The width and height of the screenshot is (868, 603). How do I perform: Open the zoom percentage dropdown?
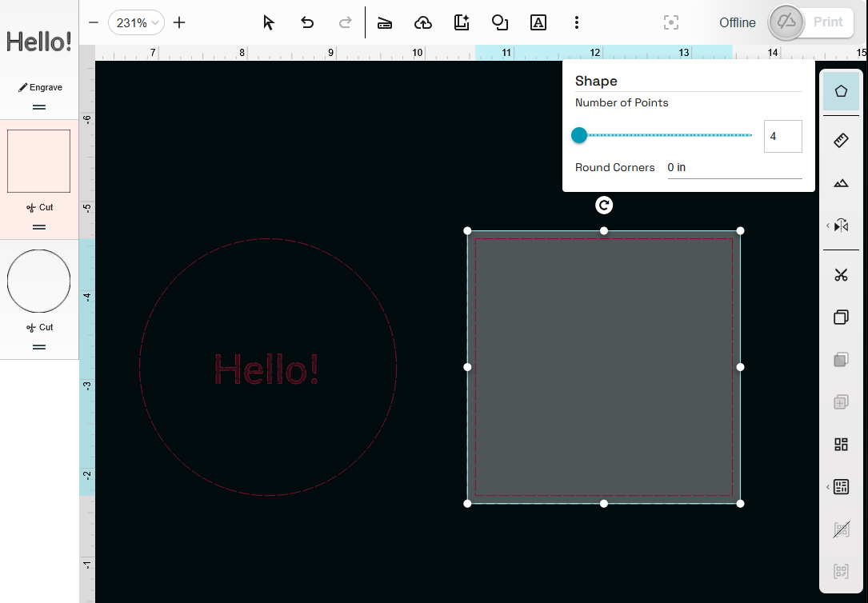[136, 22]
